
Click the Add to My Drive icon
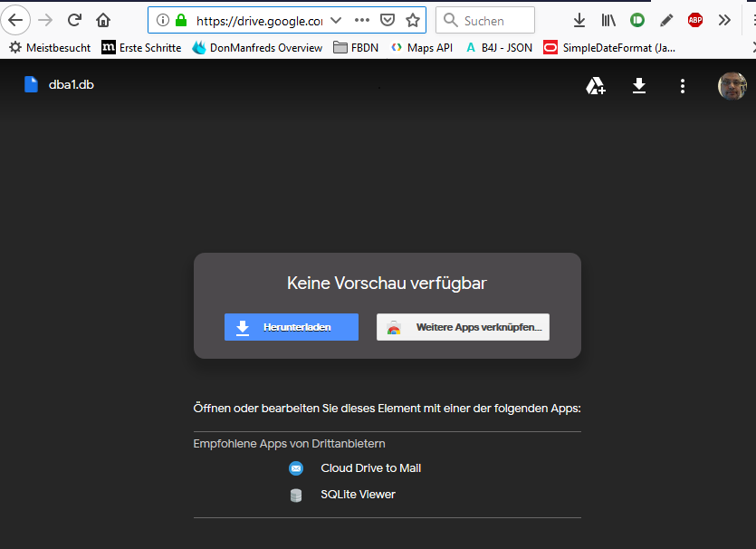pos(596,85)
